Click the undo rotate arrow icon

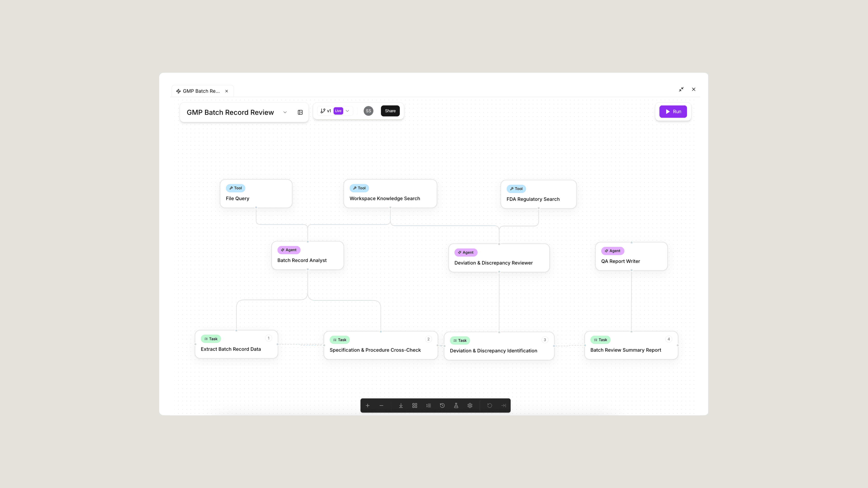490,406
